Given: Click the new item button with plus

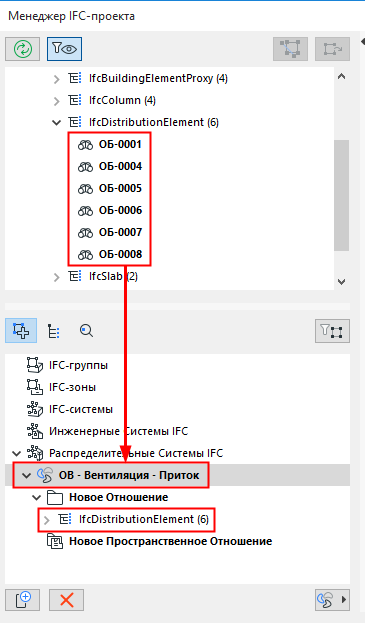Looking at the screenshot, I should [x=23, y=600].
